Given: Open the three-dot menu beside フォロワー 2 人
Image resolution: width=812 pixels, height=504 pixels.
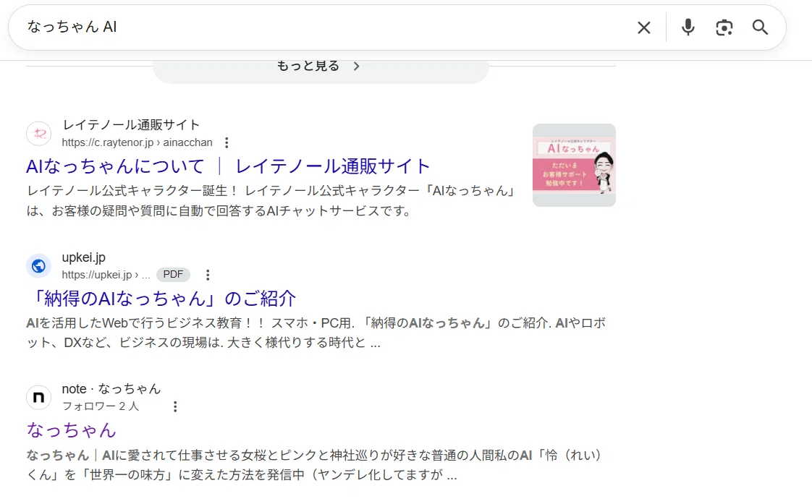Looking at the screenshot, I should (175, 406).
